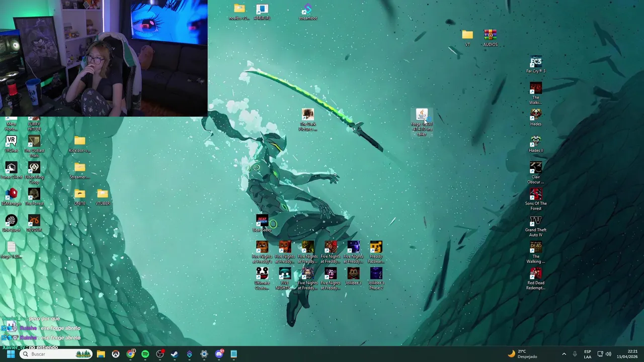Image resolution: width=644 pixels, height=362 pixels.
Task: Click the microphone tray icon
Action: (575, 354)
